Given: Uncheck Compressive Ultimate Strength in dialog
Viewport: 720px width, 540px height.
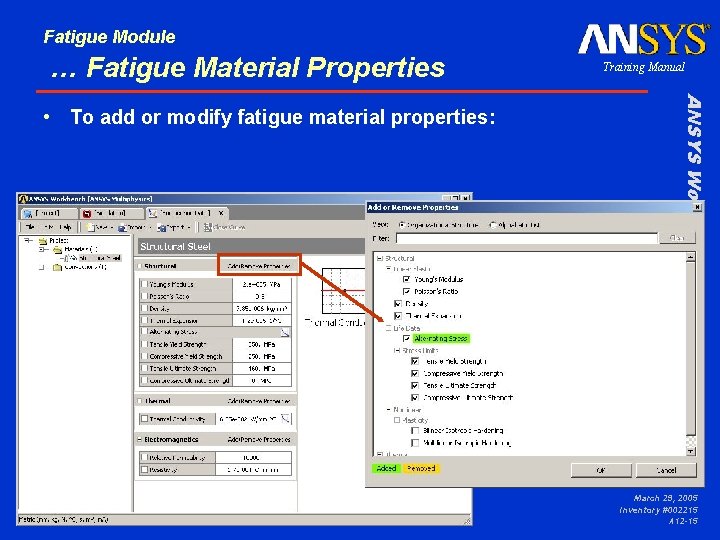Looking at the screenshot, I should pos(415,398).
